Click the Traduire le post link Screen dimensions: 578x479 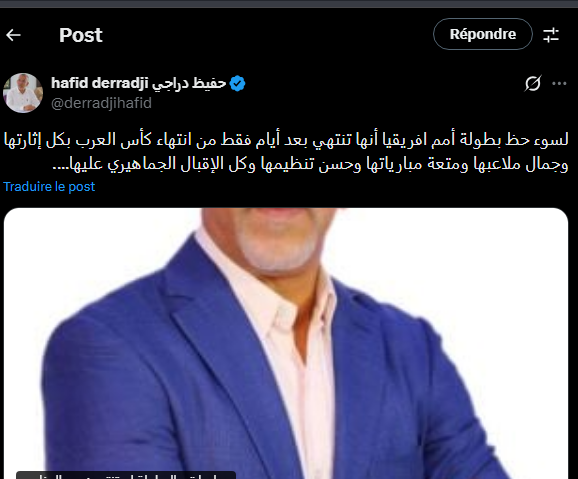point(49,187)
